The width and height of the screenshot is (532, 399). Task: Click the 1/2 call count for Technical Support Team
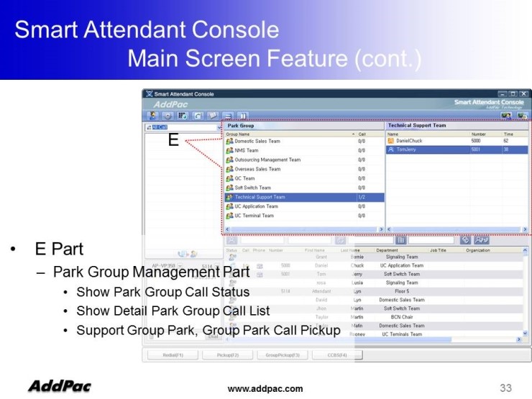tap(362, 197)
